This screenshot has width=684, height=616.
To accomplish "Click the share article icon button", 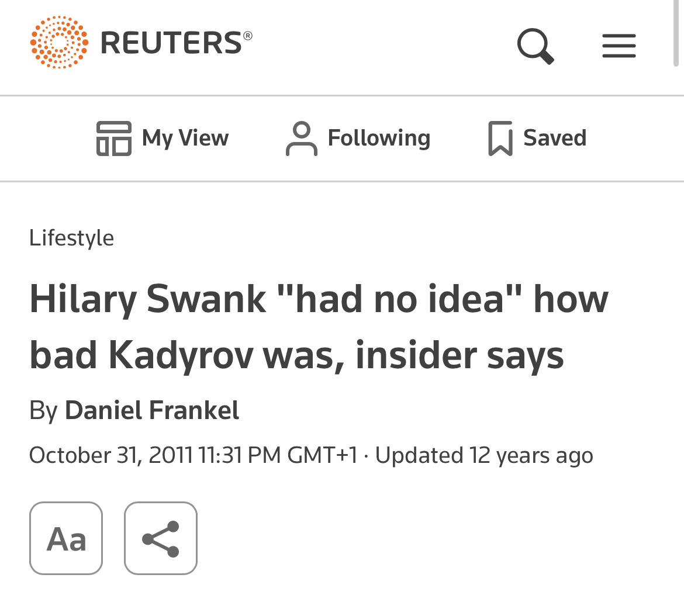I will (x=161, y=538).
